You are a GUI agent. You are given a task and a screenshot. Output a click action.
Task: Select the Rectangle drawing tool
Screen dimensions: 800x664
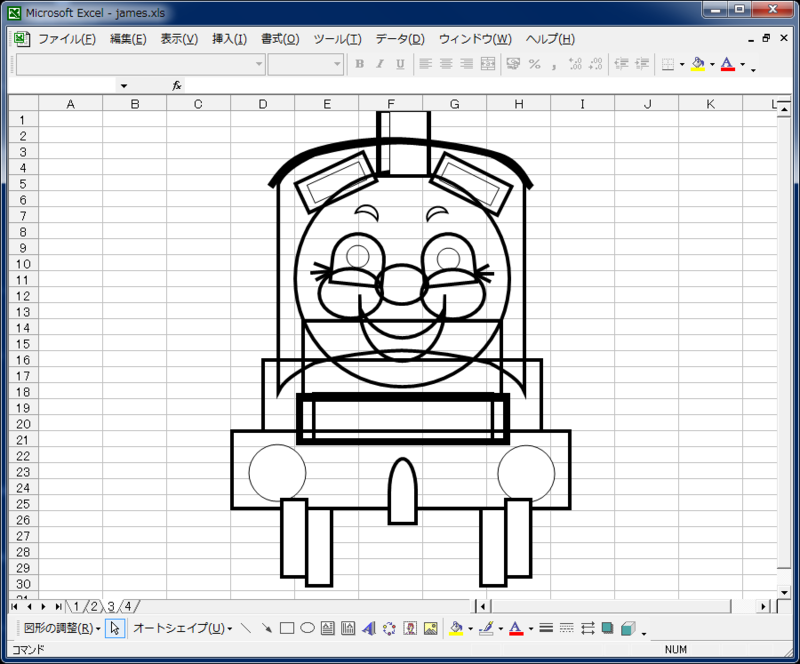coord(287,628)
